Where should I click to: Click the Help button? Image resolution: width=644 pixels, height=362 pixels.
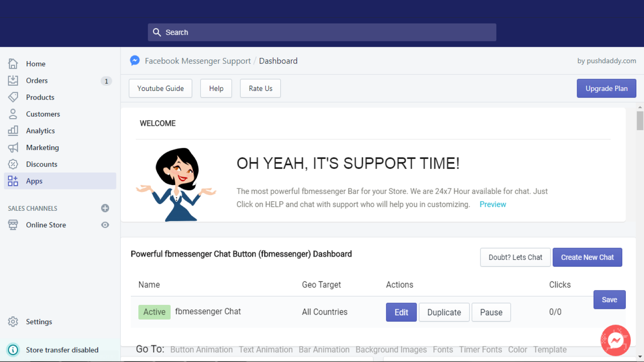point(216,88)
